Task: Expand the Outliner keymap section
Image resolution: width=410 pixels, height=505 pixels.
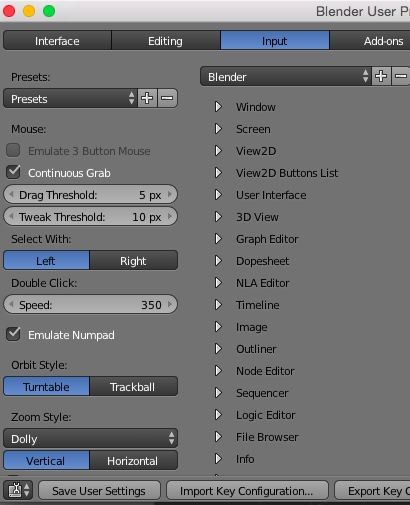Action: [x=218, y=349]
